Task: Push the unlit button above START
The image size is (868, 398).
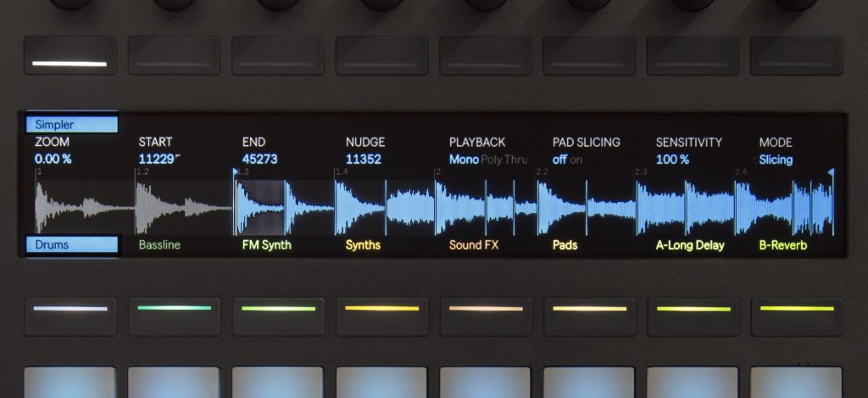Action: point(174,55)
